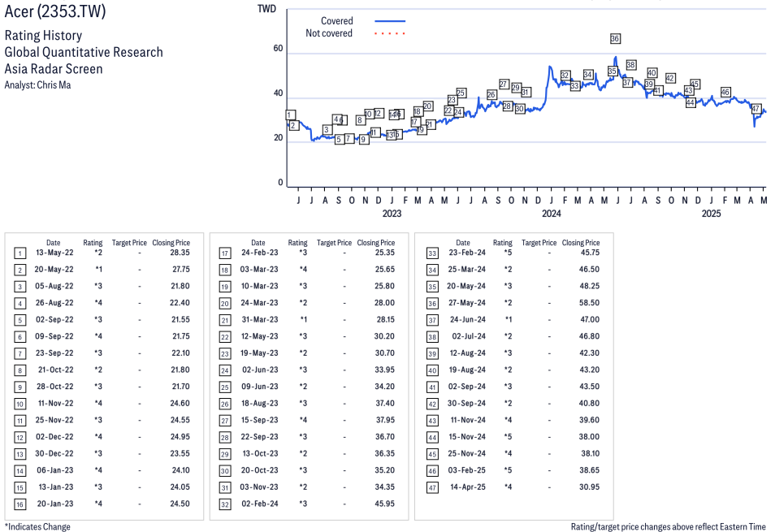Click chart marker 25 on the graph

click(461, 93)
